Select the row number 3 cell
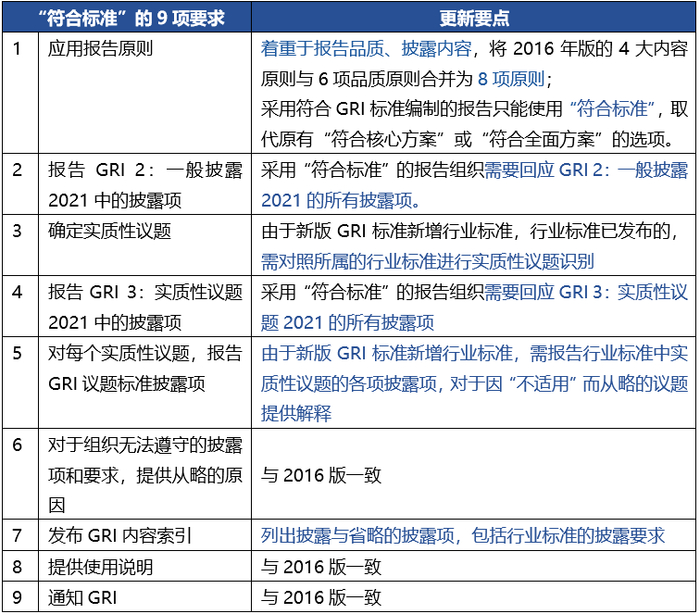 21,245
